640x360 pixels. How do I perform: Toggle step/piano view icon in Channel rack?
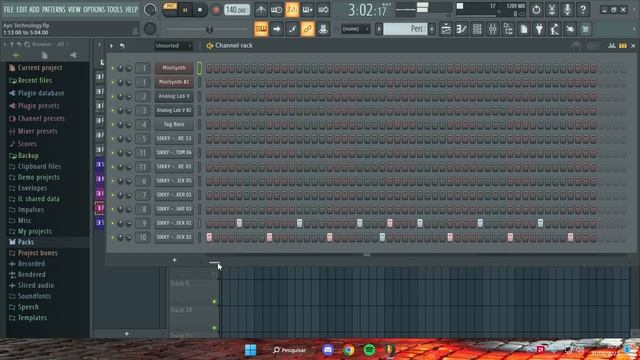click(622, 46)
